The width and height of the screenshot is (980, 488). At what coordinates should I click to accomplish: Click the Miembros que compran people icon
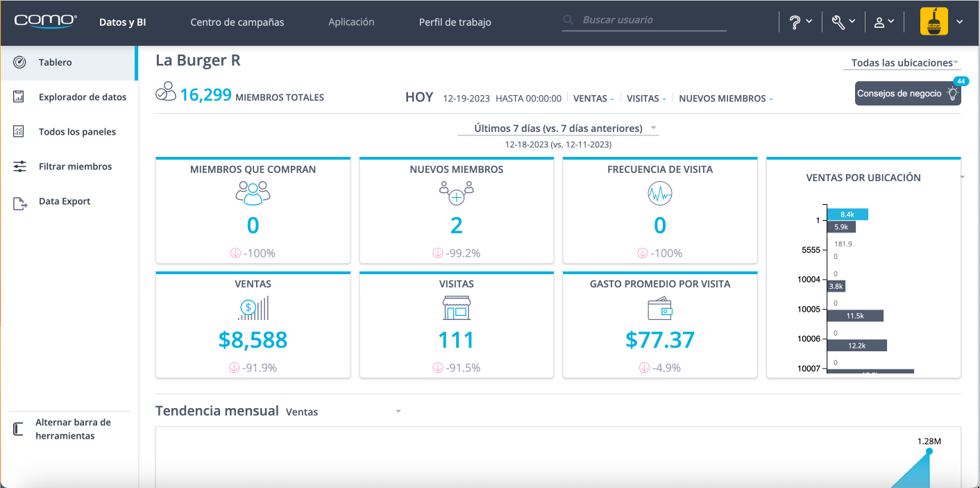tap(253, 193)
